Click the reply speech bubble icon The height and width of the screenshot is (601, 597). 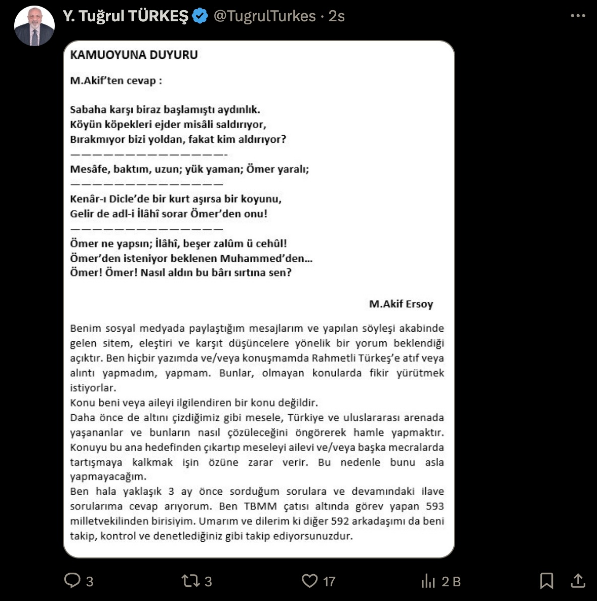click(72, 580)
